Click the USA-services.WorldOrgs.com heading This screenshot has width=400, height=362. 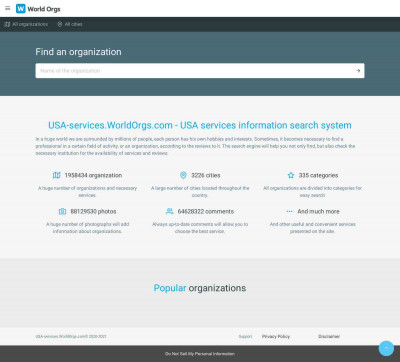(x=200, y=125)
